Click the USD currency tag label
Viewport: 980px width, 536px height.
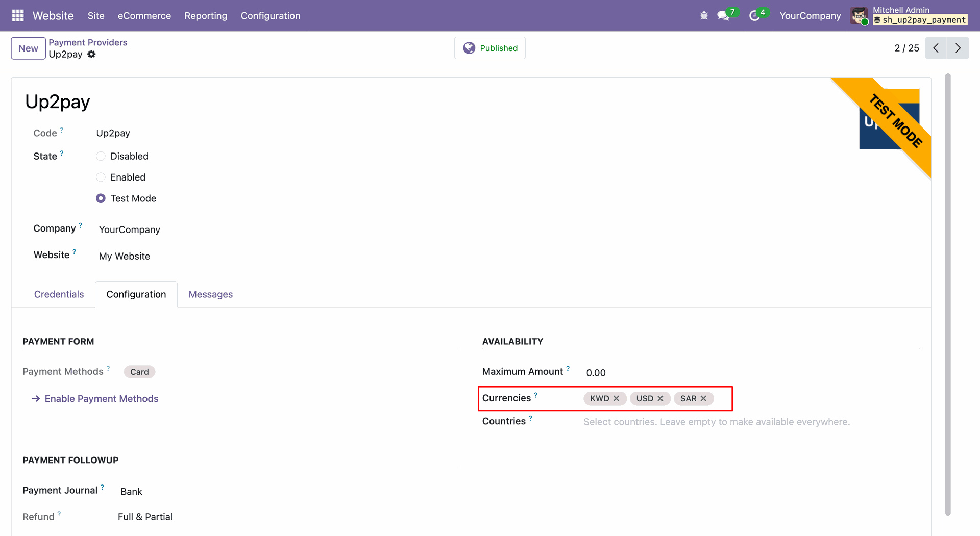point(645,398)
